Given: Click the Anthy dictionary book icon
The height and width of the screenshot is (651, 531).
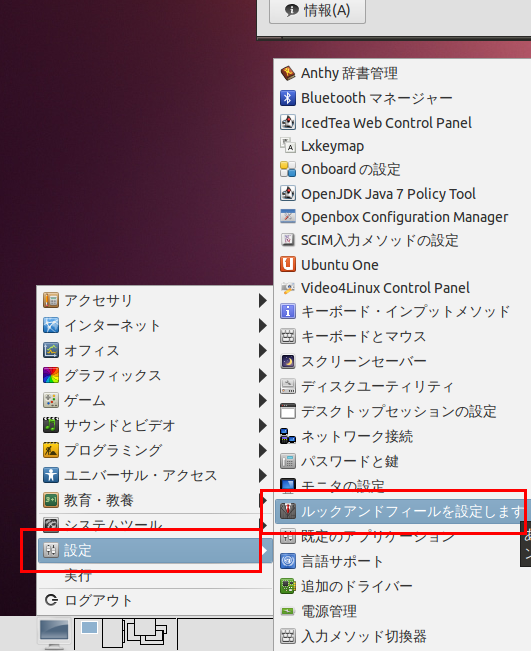Looking at the screenshot, I should click(x=288, y=73).
